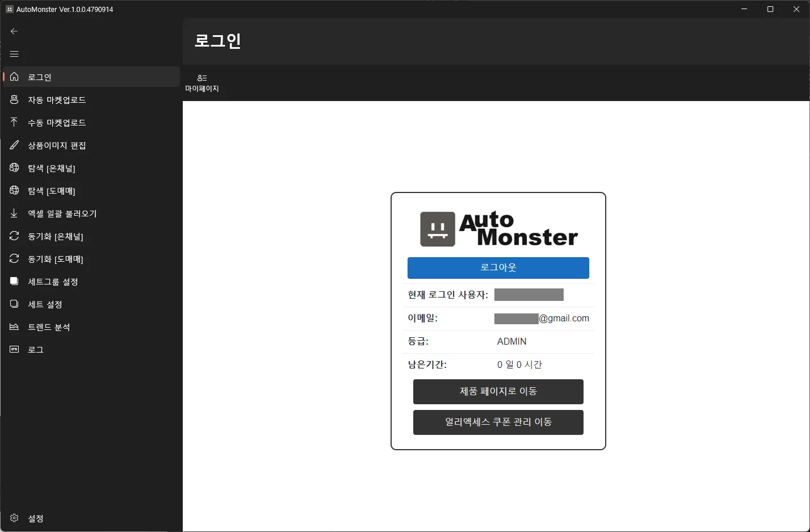Click 얼리엑세스 쿠폰 관리 이동 button
Viewport: 810px width, 532px height.
[498, 422]
